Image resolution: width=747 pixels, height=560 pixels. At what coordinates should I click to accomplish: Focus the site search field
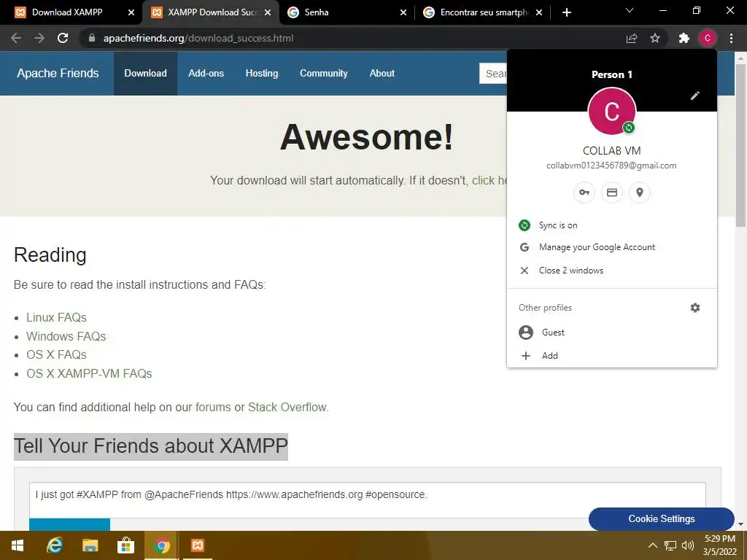tap(493, 74)
